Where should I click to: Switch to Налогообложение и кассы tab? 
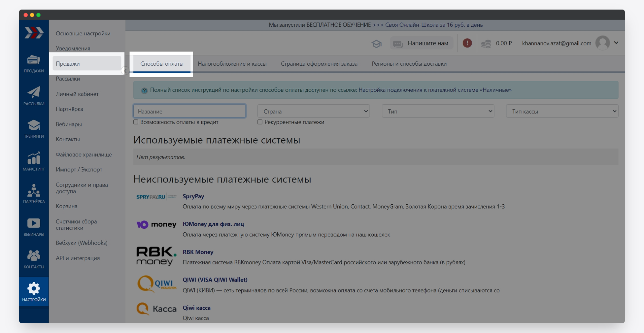coord(232,64)
